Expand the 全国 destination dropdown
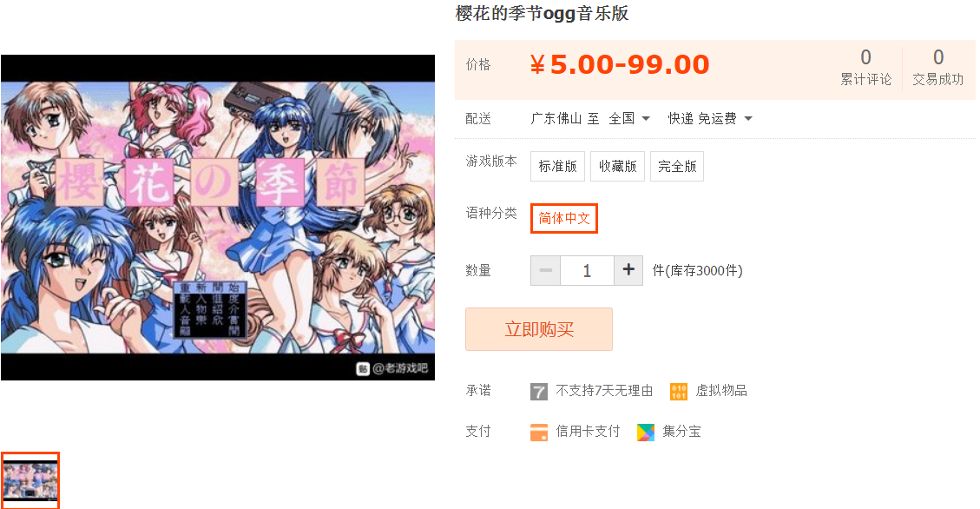Screen dimensions: 980x509 click(630, 118)
